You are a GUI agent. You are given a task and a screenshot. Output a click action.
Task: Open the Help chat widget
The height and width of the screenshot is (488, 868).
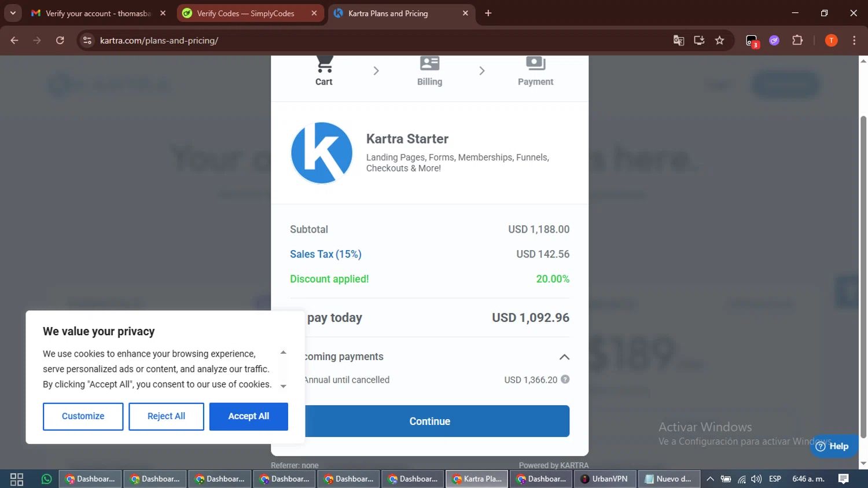click(x=833, y=446)
